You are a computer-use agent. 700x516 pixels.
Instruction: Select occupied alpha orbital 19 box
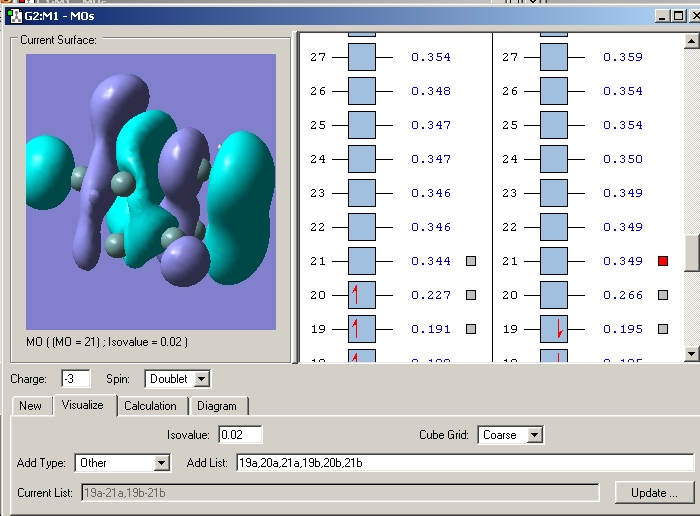362,329
